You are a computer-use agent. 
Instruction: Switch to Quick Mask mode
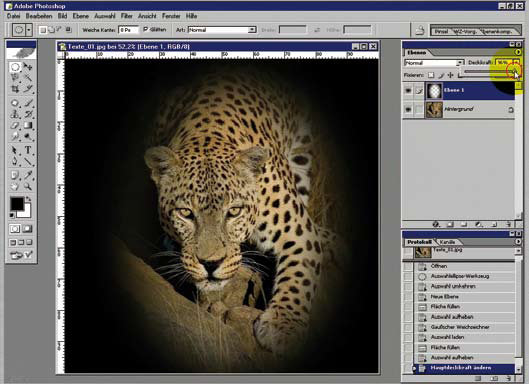[x=28, y=229]
